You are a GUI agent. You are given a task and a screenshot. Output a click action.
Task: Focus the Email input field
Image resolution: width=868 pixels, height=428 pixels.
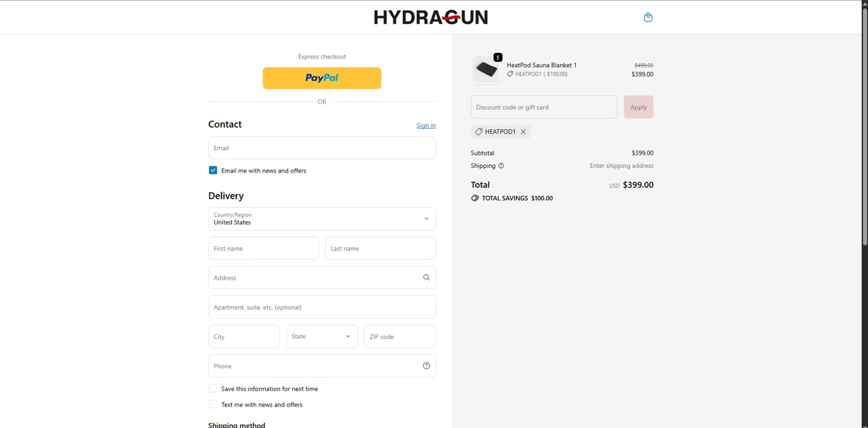point(322,148)
